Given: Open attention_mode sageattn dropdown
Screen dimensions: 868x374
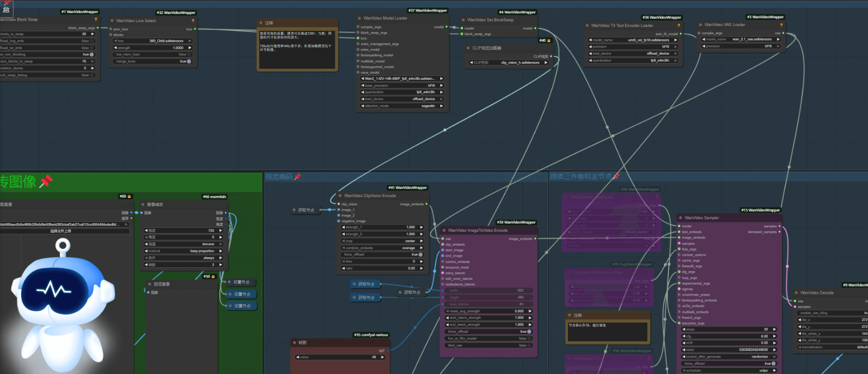Looking at the screenshot, I should point(402,106).
